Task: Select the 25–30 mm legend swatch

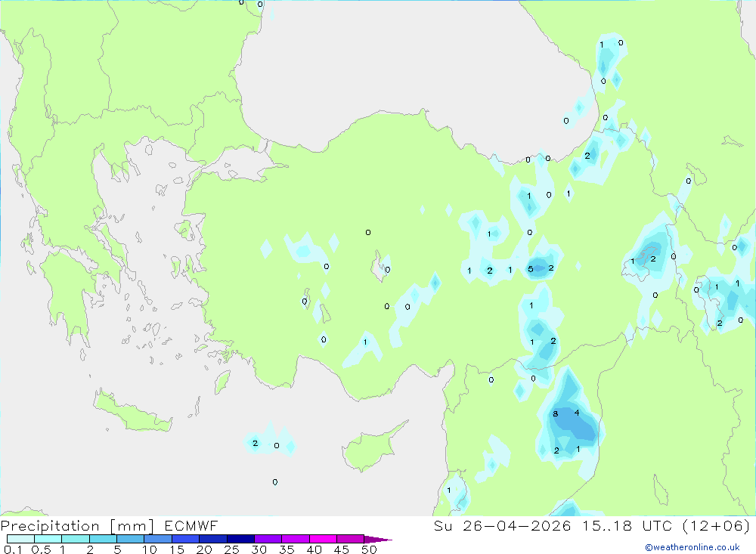Action: [x=240, y=539]
